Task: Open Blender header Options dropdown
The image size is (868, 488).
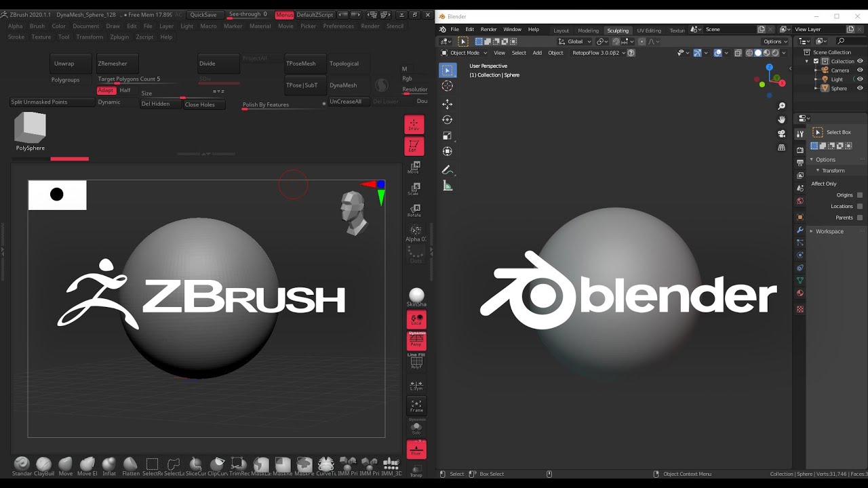Action: tap(776, 41)
